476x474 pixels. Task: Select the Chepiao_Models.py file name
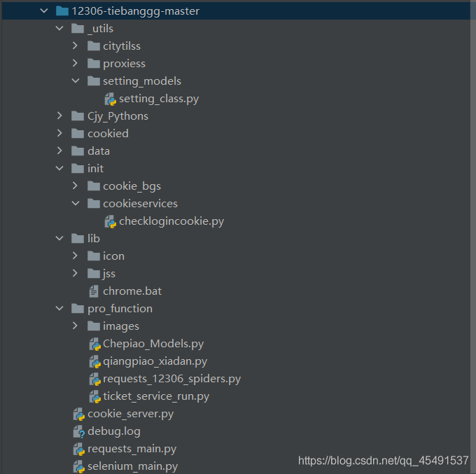pos(153,344)
